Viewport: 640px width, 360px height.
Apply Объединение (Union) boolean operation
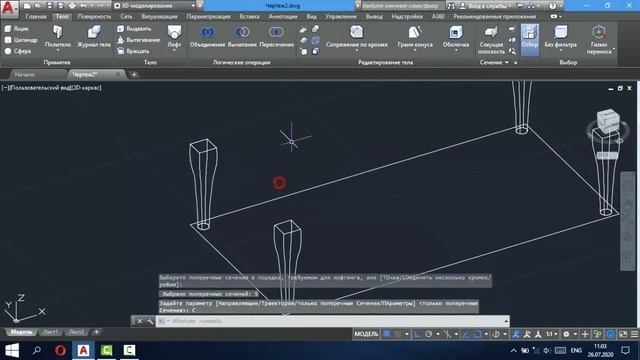[207, 36]
